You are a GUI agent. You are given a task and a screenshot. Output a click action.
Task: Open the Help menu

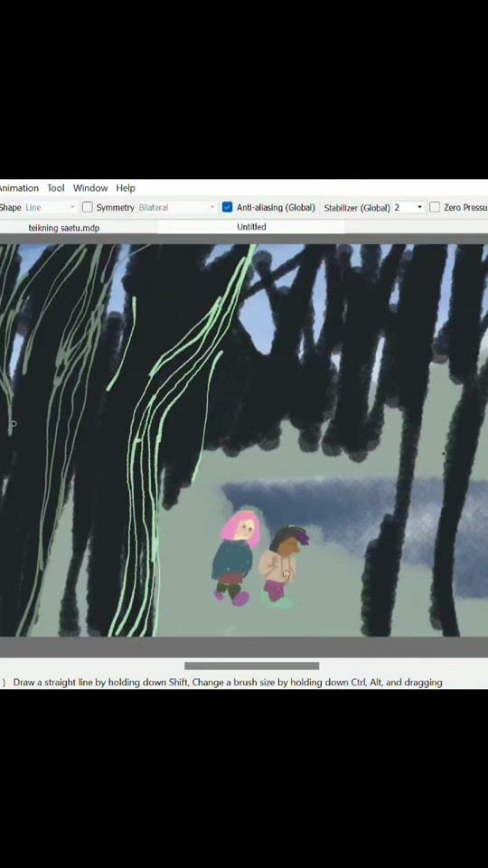[x=126, y=188]
